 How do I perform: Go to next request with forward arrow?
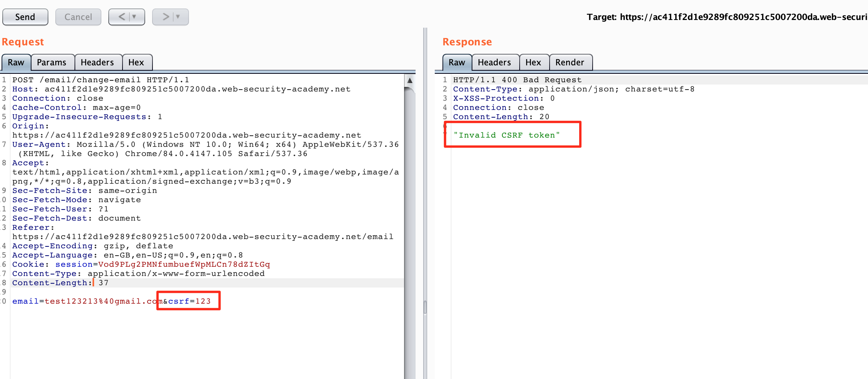click(166, 17)
